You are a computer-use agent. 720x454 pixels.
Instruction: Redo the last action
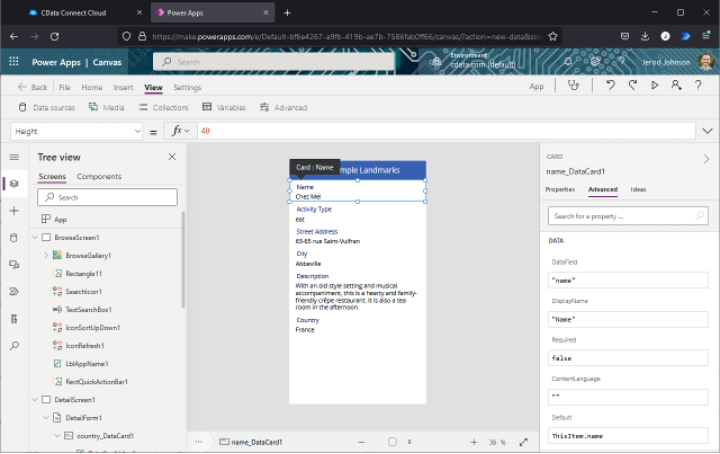coord(632,85)
